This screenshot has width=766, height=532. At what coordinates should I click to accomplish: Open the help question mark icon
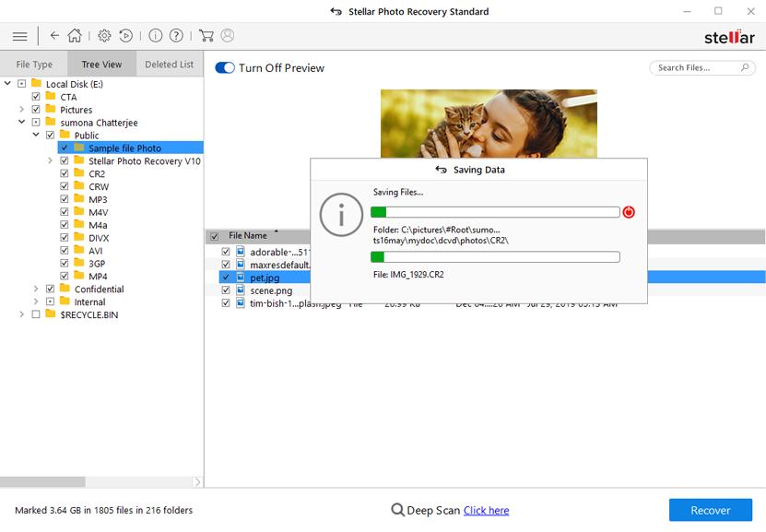pyautogui.click(x=176, y=36)
